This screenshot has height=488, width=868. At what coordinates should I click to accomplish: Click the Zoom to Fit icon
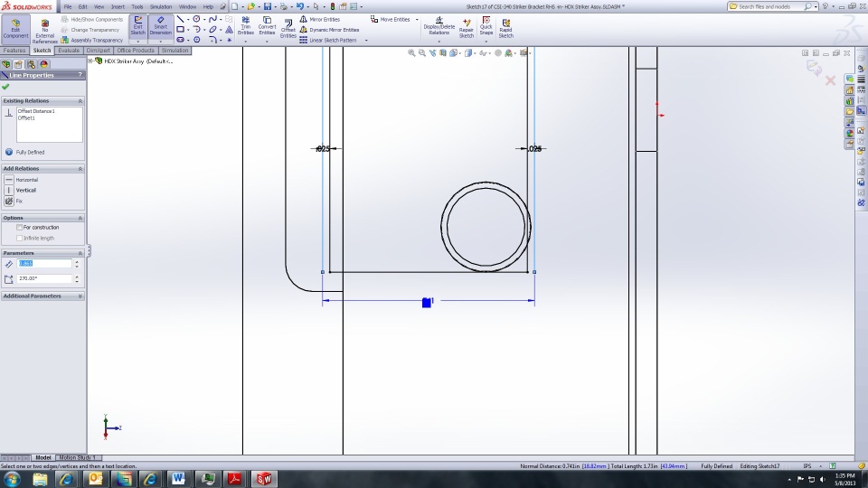(x=411, y=53)
